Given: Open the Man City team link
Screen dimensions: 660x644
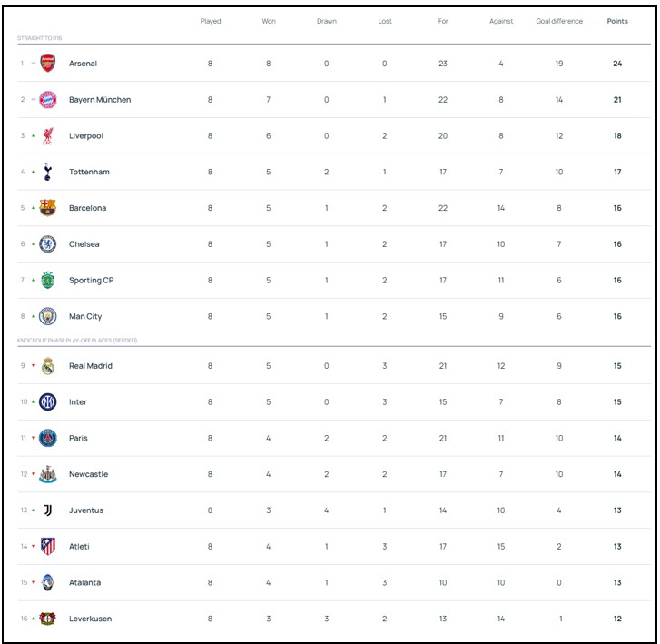Looking at the screenshot, I should click(85, 317).
